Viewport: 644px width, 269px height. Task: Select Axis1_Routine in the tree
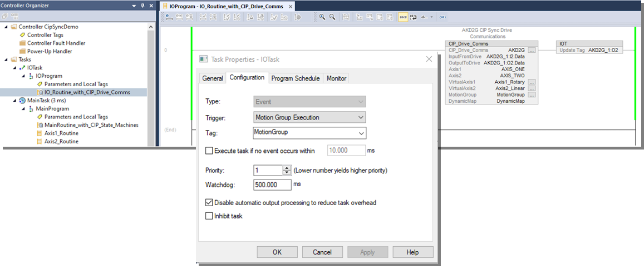point(61,133)
